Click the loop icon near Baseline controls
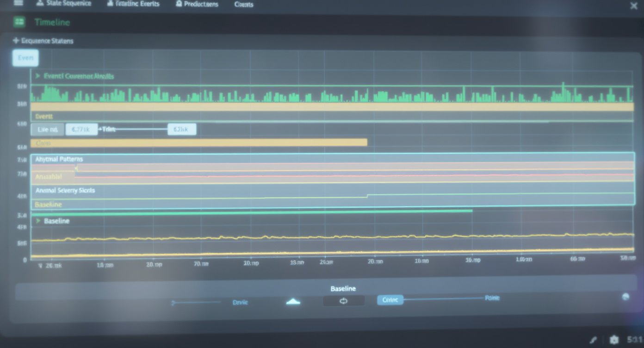 343,301
